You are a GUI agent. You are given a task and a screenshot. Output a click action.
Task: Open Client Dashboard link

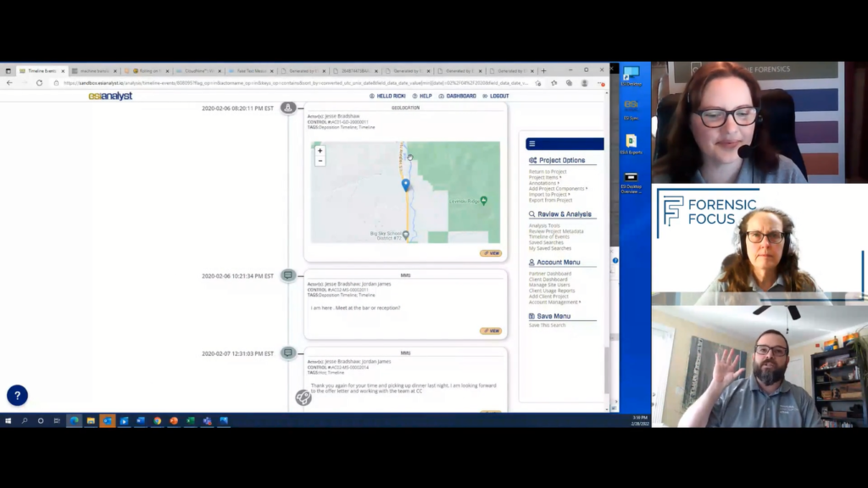tap(548, 280)
